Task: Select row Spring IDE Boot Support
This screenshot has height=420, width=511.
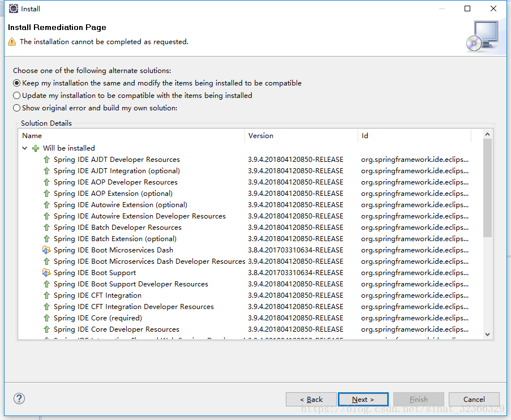Action: coord(250,273)
